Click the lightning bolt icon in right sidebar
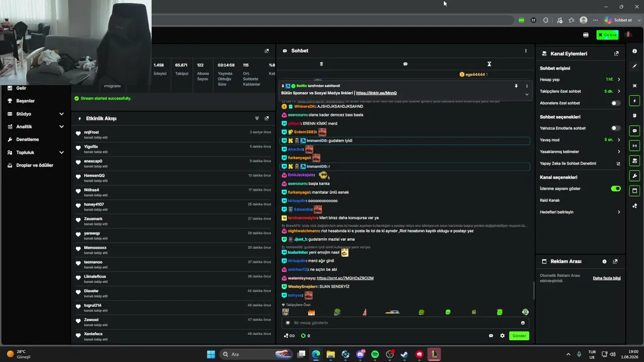The height and width of the screenshot is (362, 644). click(634, 101)
